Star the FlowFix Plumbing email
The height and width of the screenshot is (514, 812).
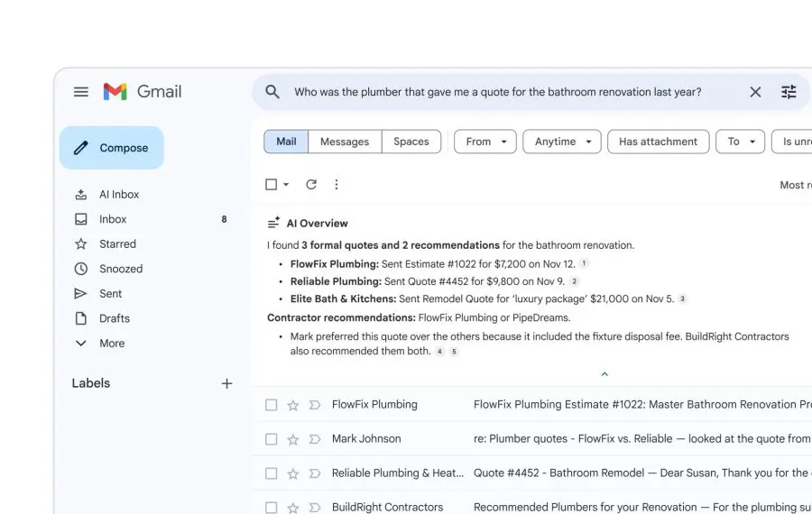pos(293,405)
